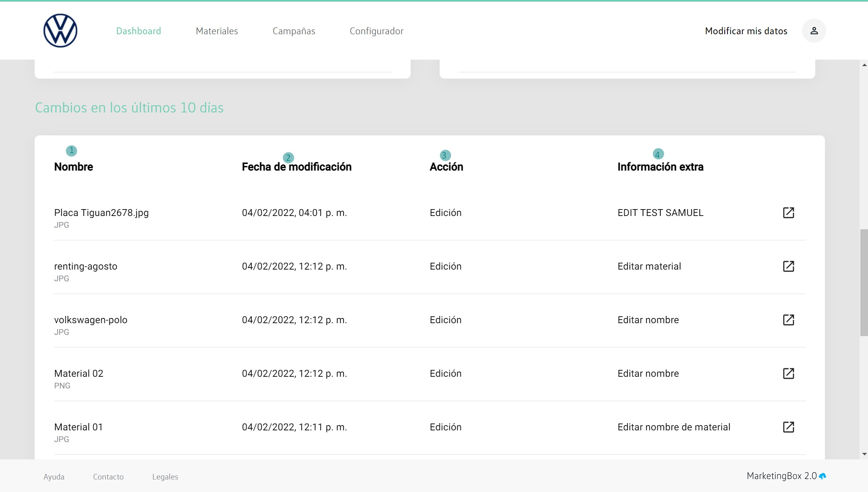This screenshot has width=868, height=492.
Task: Click the Volkswagen logo
Action: pyautogui.click(x=60, y=31)
